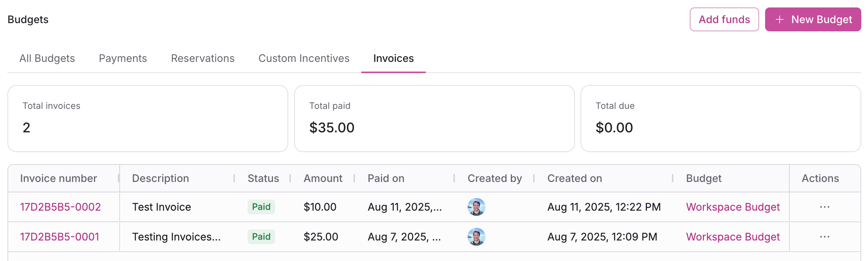The image size is (868, 261).
Task: Click creator avatar on Test Invoice row
Action: [476, 207]
